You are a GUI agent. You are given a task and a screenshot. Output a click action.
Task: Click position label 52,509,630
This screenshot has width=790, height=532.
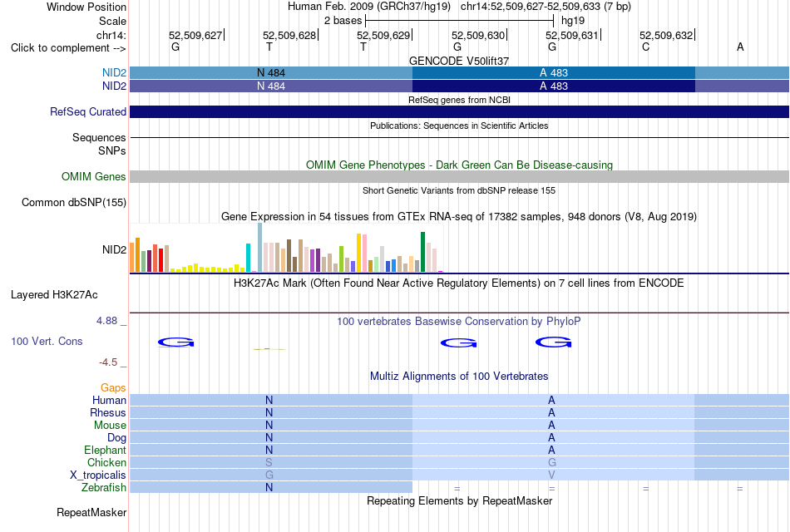(x=478, y=35)
